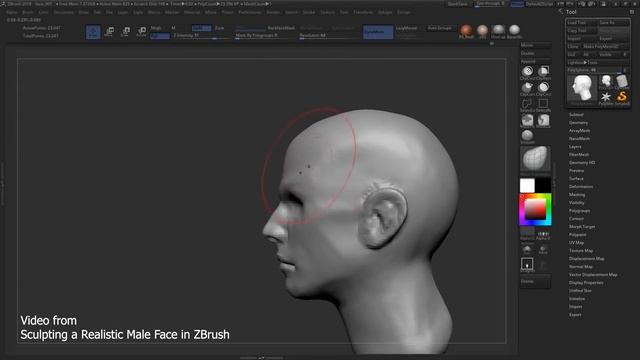Toggle the M material channel button
This screenshot has width=640, height=360.
pos(173,28)
